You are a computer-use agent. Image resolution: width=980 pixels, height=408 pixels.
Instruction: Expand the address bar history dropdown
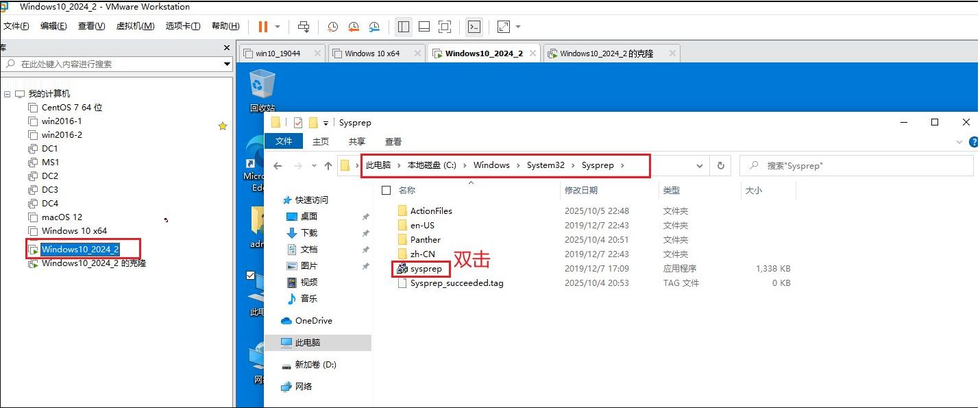tap(699, 165)
